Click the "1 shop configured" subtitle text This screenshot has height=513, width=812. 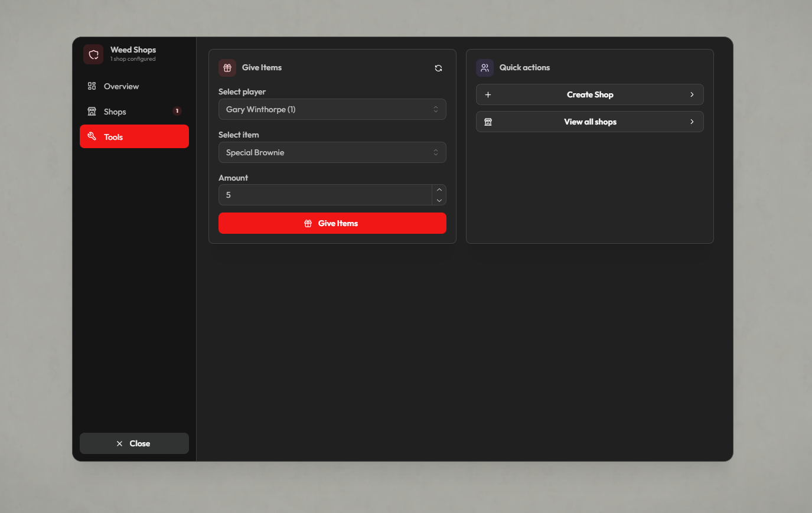(x=133, y=59)
